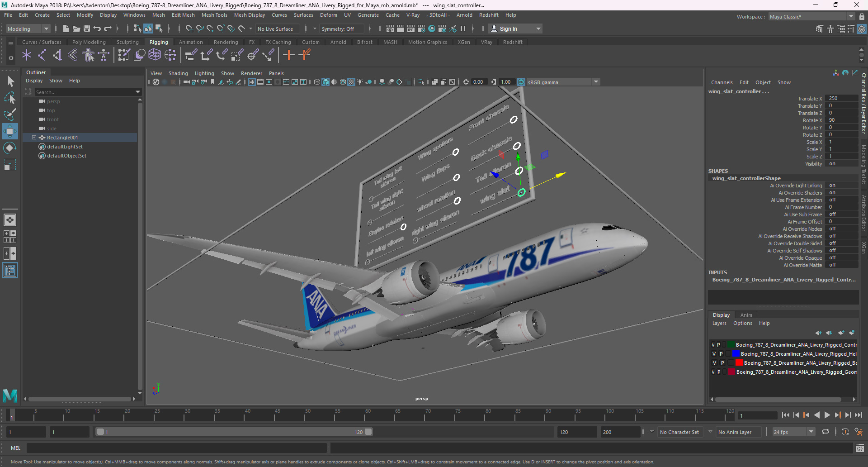Switch to the Sculpting shelf tab
The height and width of the screenshot is (467, 868).
127,42
